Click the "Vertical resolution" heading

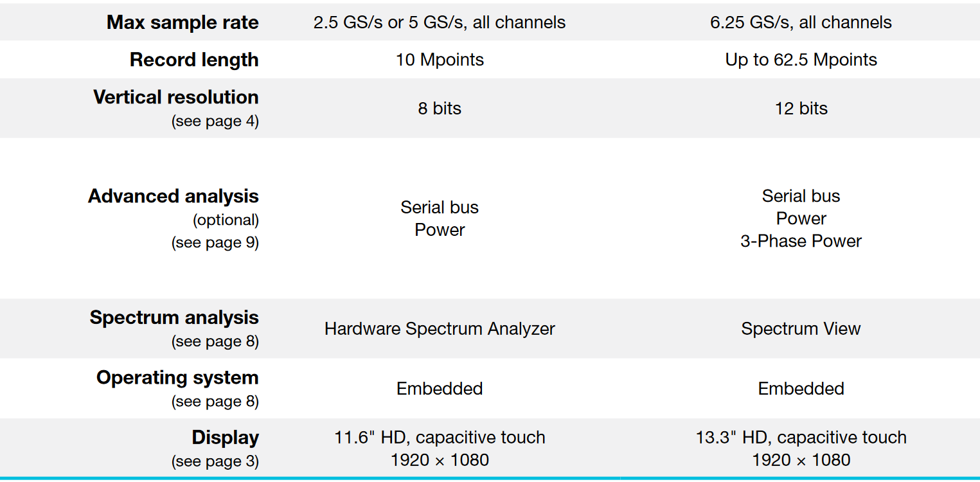point(176,97)
